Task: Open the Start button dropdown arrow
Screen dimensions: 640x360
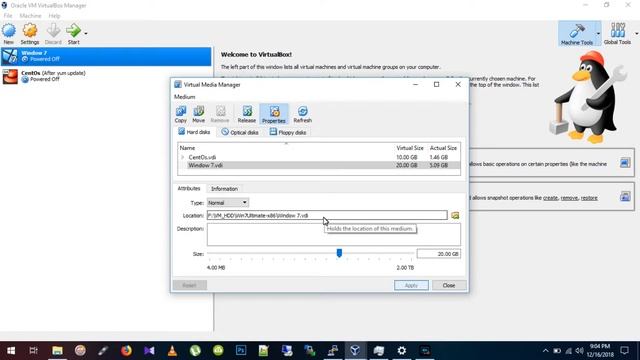Action: click(x=86, y=33)
